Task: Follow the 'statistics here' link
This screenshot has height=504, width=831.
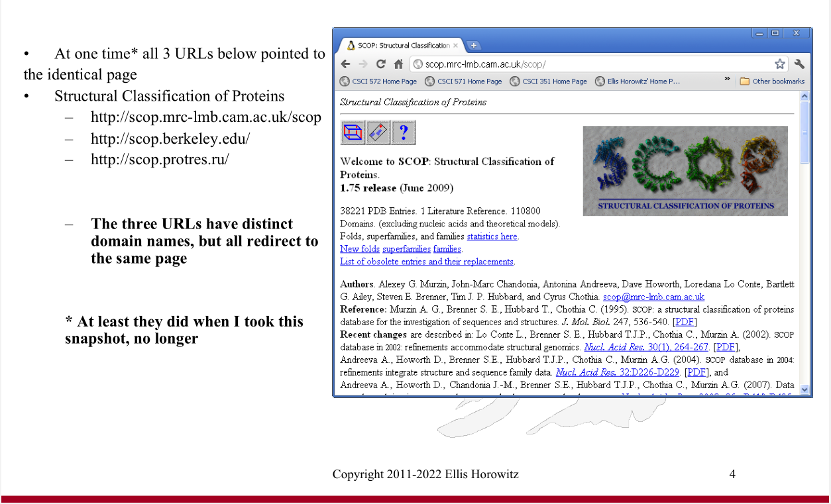Action: [492, 236]
